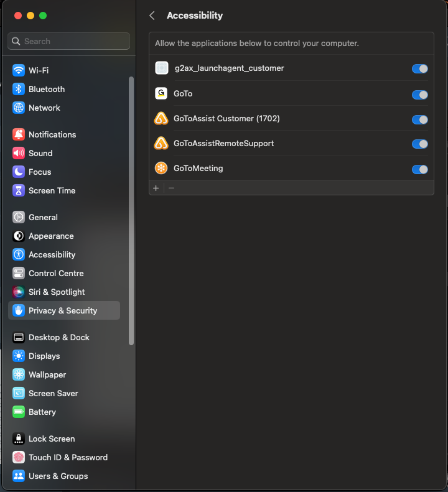The image size is (448, 492).
Task: Go back using the chevron arrow
Action: pos(152,16)
